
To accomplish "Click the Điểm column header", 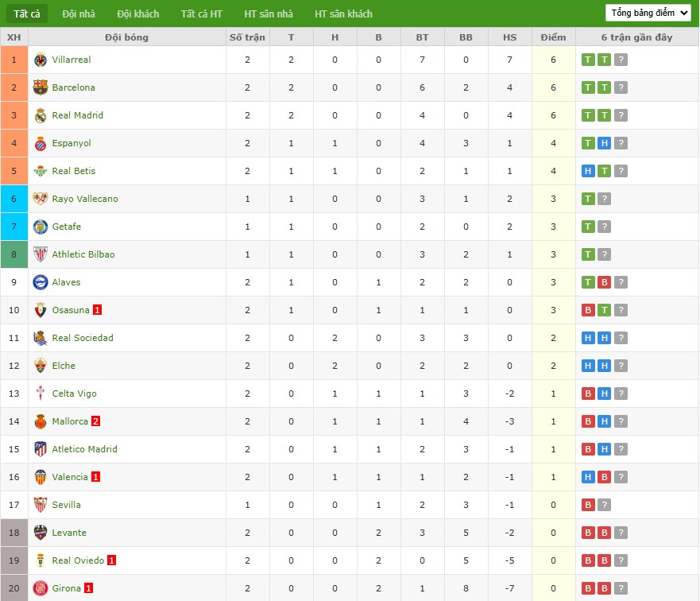I will pos(553,37).
